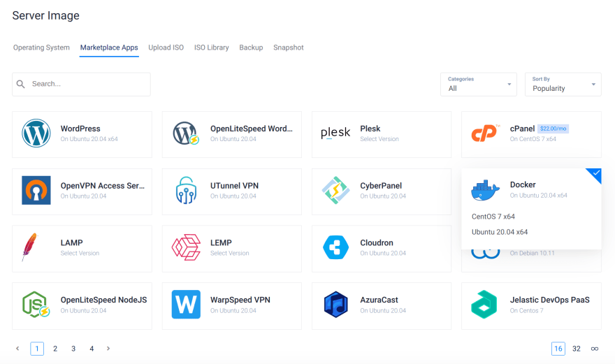Click the LEMP cube icon
Image resolution: width=615 pixels, height=364 pixels.
coord(186,247)
